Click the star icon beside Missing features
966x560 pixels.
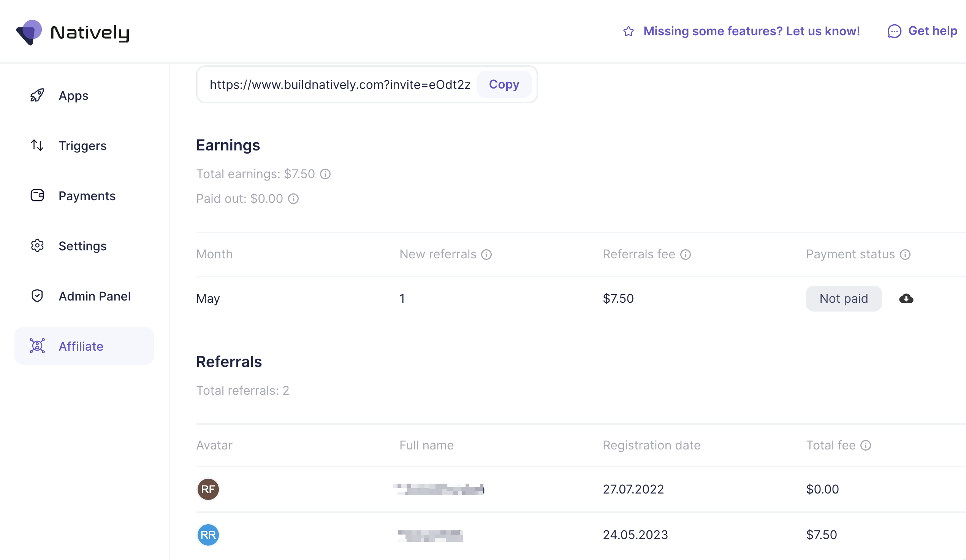628,31
